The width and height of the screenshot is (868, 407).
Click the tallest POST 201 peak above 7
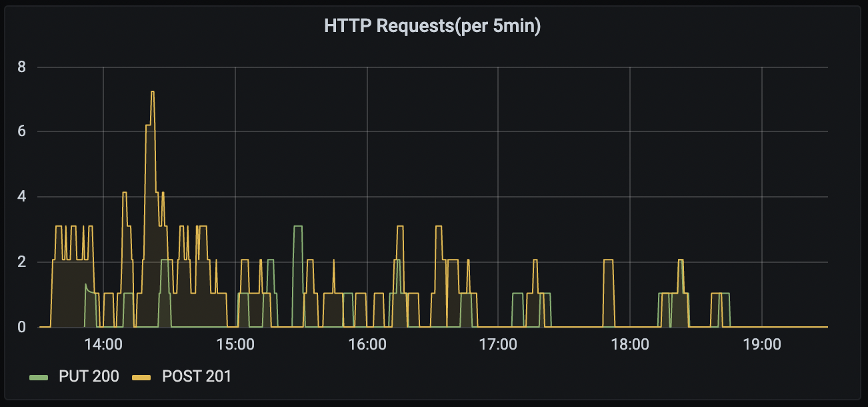click(x=153, y=92)
